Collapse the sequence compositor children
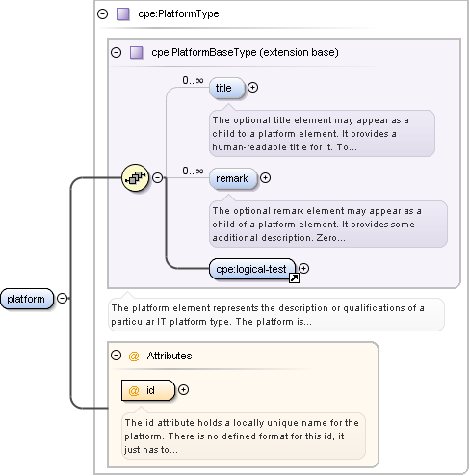Screen dimensions: 470x476 point(157,177)
